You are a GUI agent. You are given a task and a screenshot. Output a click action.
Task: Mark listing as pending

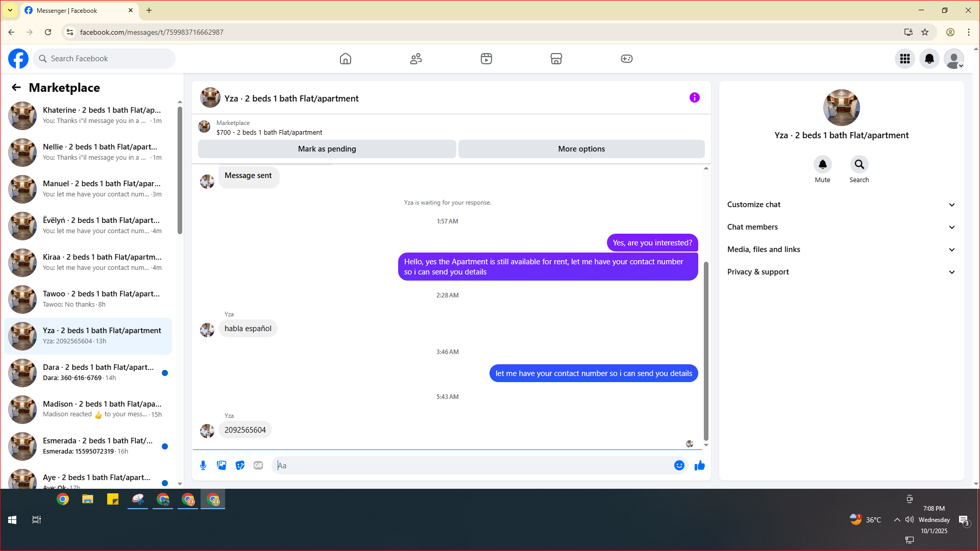click(327, 149)
